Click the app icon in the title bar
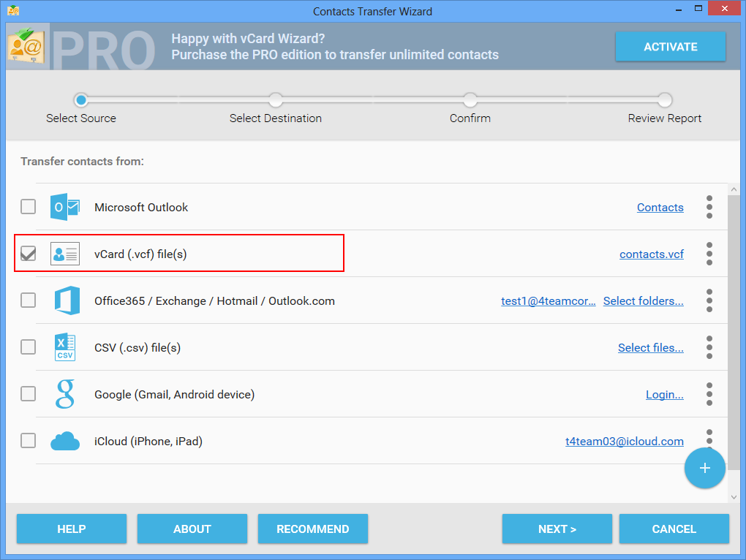The height and width of the screenshot is (560, 746). (x=13, y=10)
